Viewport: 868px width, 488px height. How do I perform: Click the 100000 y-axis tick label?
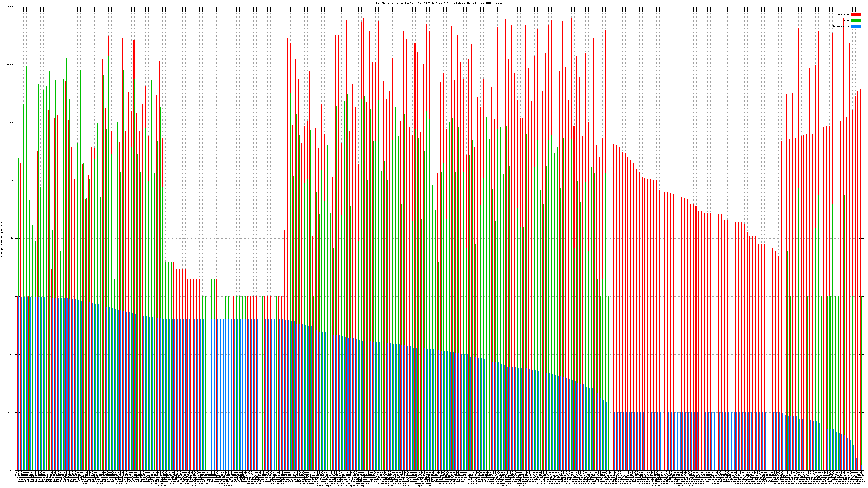[10, 7]
